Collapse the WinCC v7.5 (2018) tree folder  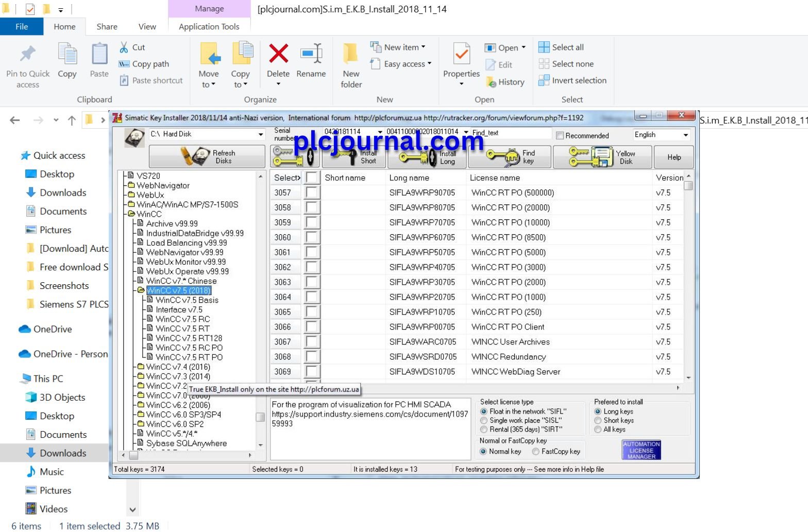tap(140, 290)
